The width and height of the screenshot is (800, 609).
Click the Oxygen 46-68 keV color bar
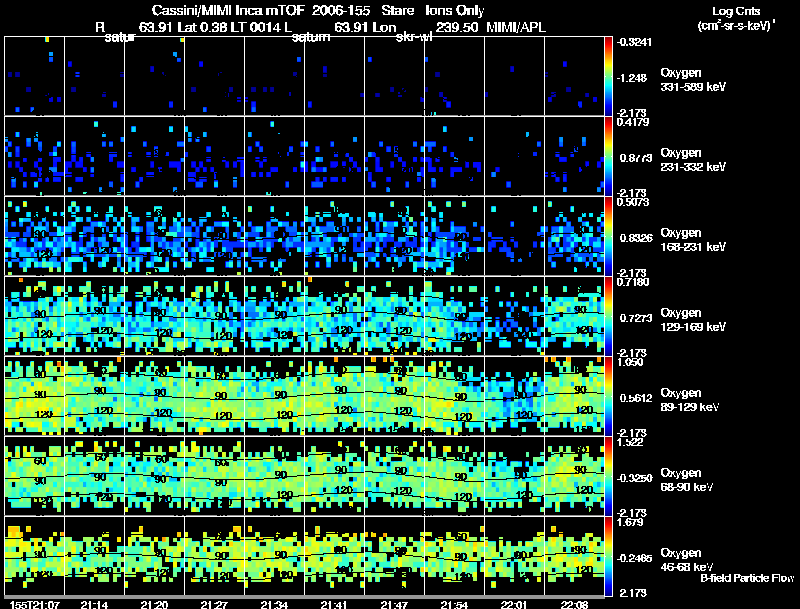coord(608,556)
